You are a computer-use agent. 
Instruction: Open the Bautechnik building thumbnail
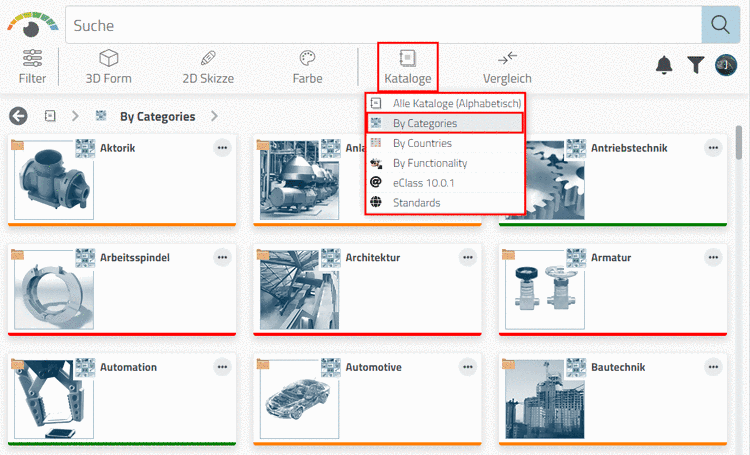[x=545, y=399]
